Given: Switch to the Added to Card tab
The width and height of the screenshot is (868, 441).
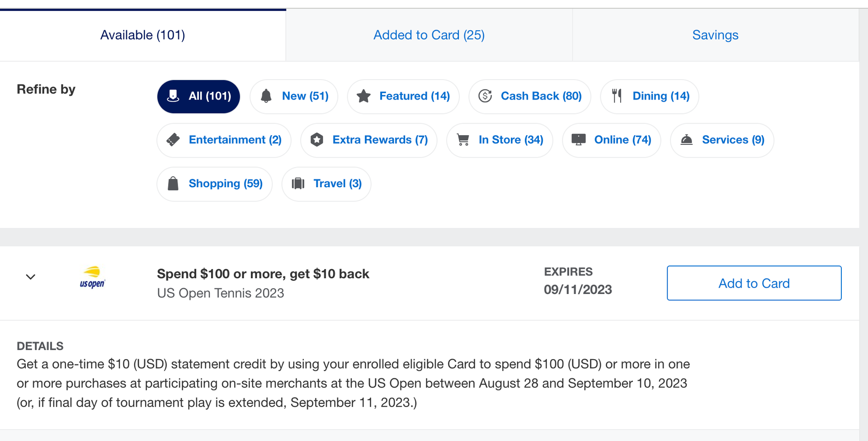Looking at the screenshot, I should tap(429, 35).
